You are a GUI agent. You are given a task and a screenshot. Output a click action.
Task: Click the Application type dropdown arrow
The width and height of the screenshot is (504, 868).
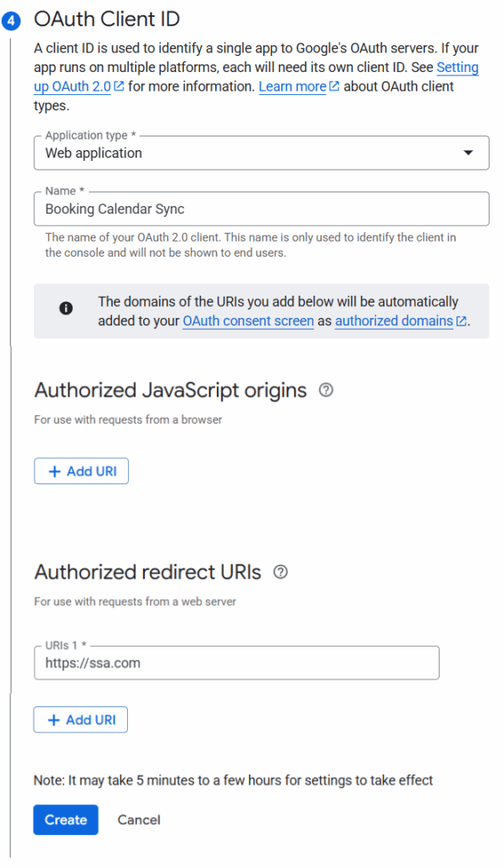(469, 153)
